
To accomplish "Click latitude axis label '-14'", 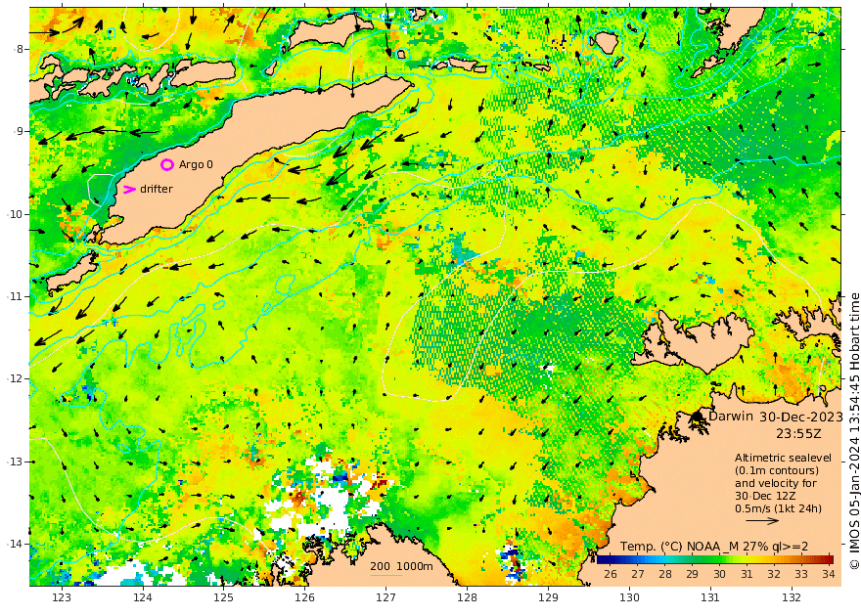I will click(x=15, y=545).
